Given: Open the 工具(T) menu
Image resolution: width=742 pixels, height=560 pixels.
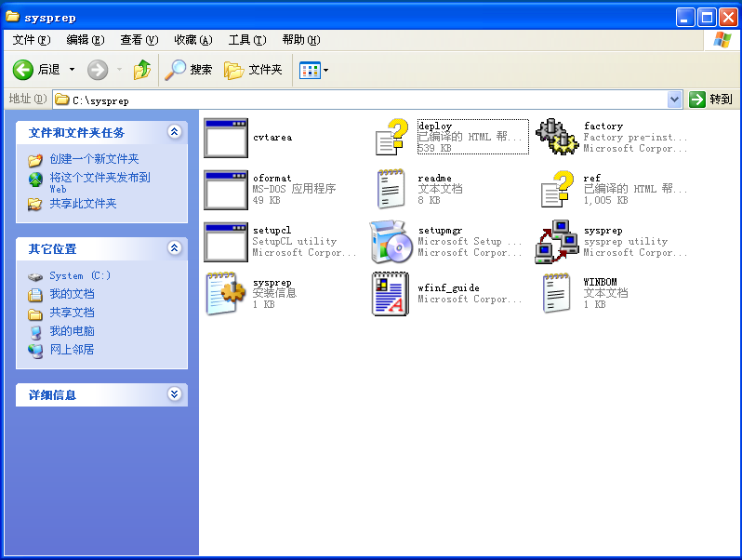Looking at the screenshot, I should pyautogui.click(x=247, y=40).
